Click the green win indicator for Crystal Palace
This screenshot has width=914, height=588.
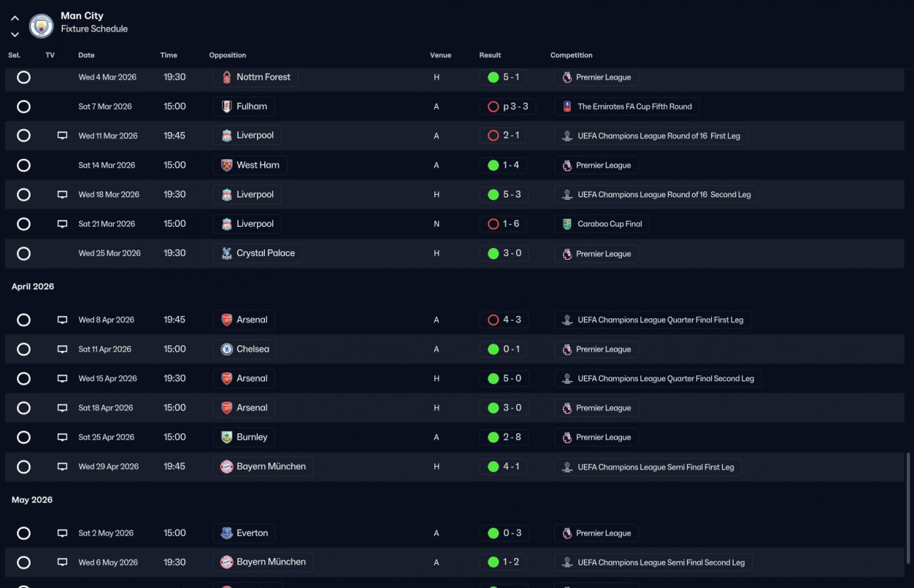click(x=493, y=253)
